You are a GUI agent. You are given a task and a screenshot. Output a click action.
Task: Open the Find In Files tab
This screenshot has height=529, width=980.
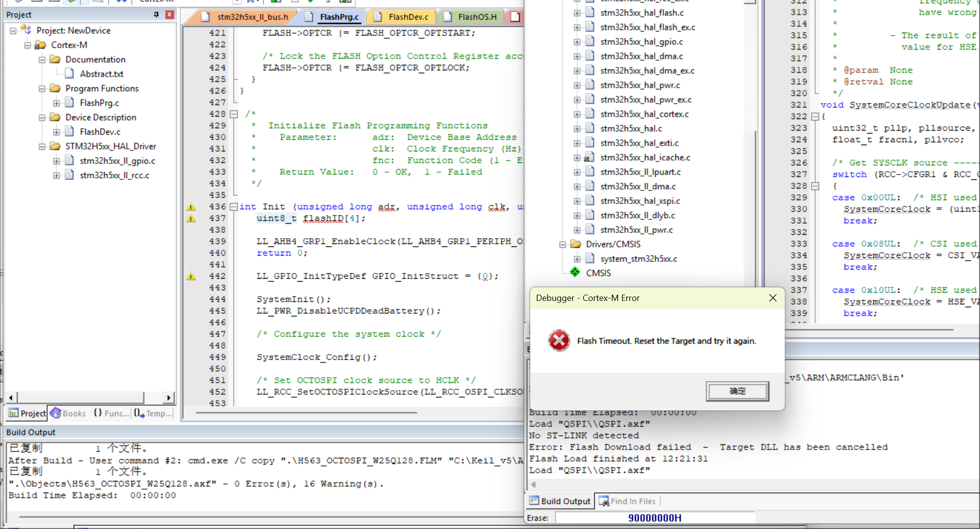[627, 501]
